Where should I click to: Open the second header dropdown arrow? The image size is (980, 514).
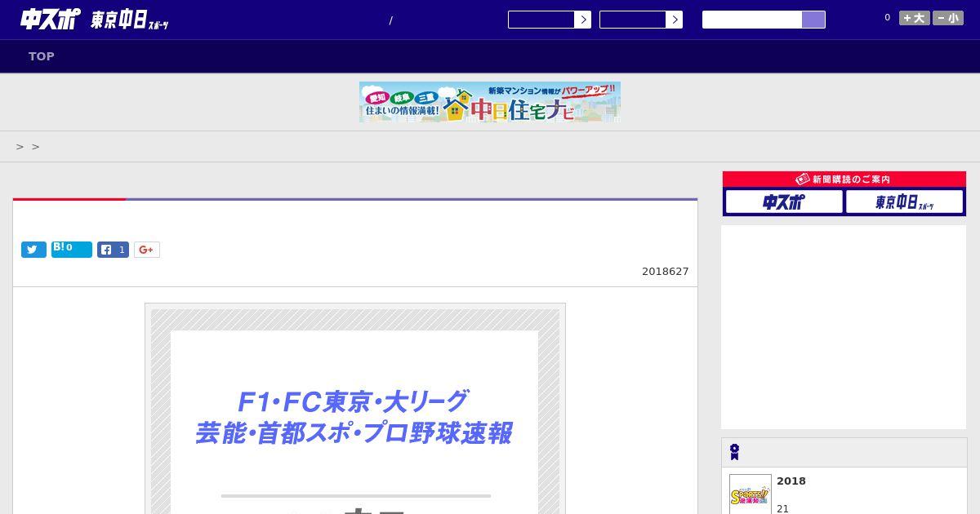[674, 20]
